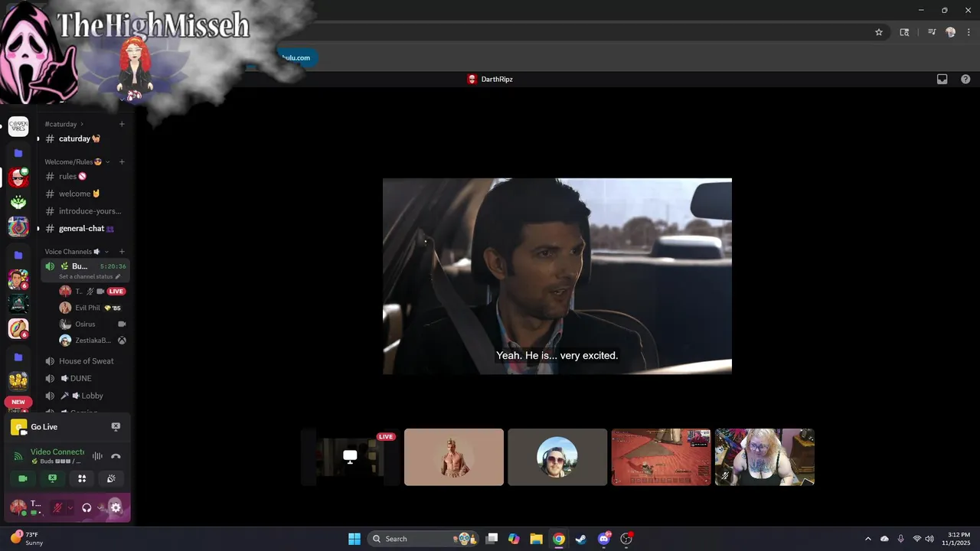Open the introduce-yourself channel
This screenshot has width=980, height=551.
[x=85, y=211]
